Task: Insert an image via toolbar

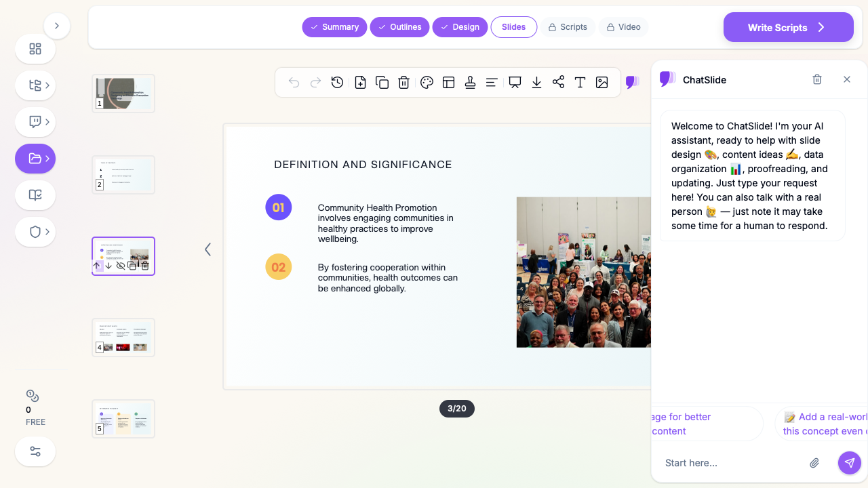Action: (x=601, y=83)
